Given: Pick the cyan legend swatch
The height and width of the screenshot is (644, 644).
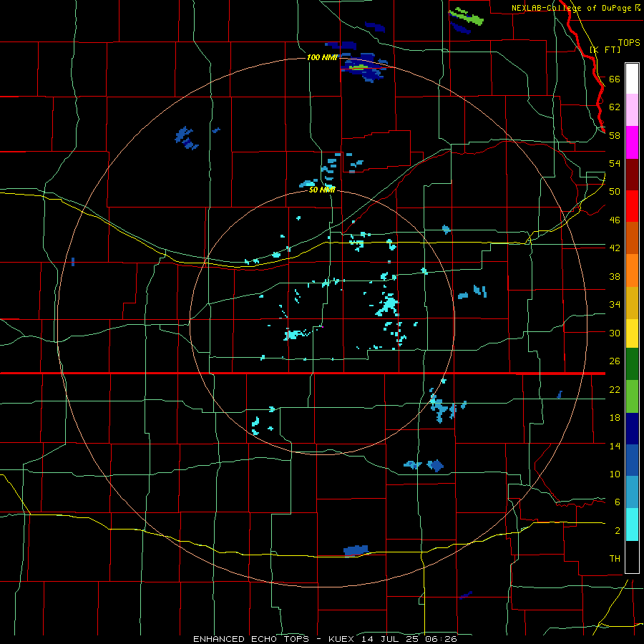Looking at the screenshot, I should click(632, 525).
